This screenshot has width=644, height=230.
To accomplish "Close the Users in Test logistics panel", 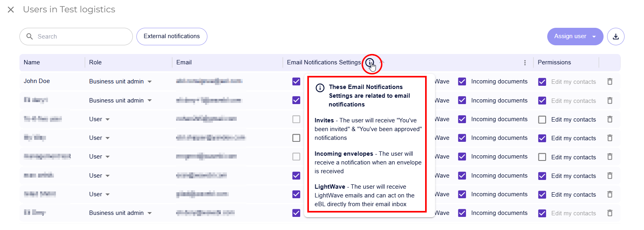I will coord(11,10).
